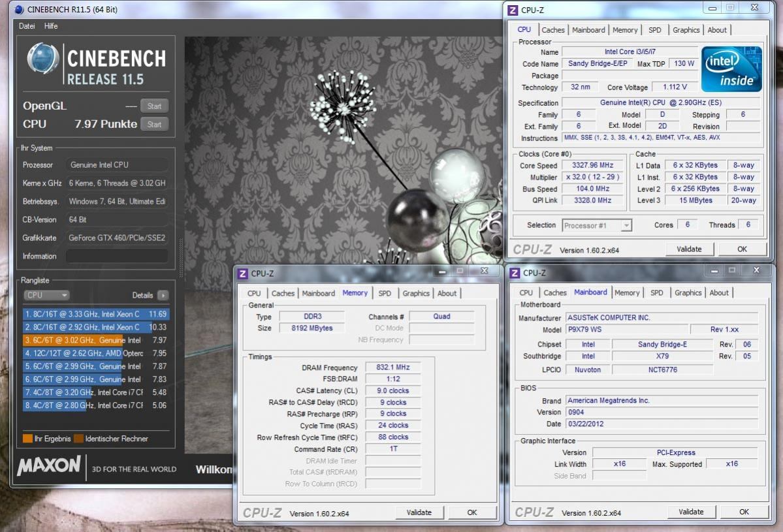Click the Grafikkarte field GeForce GTX 460

pos(117,238)
